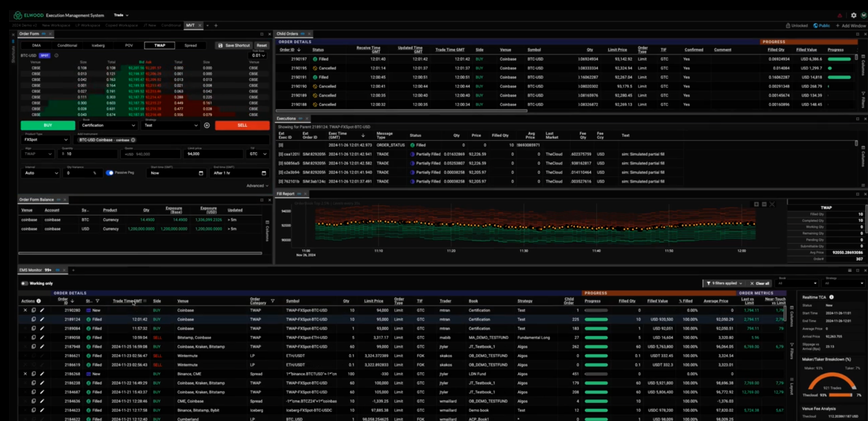Open the Test strategy dropdown

171,125
